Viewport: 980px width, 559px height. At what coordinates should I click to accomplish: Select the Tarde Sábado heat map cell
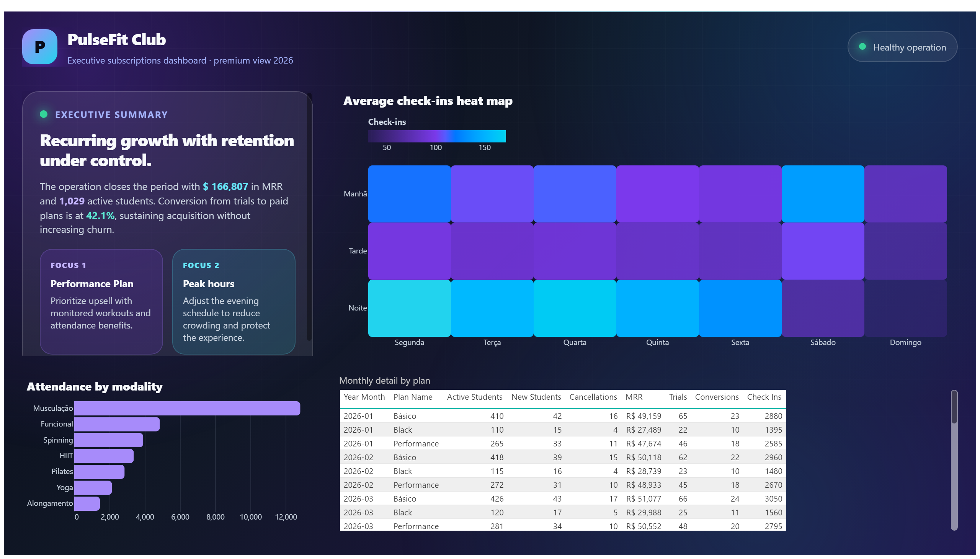point(823,251)
